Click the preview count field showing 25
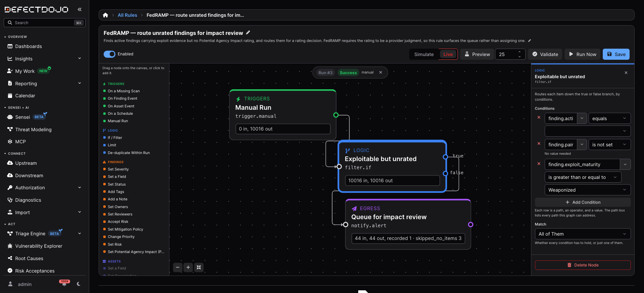Viewport: 644px width, 293px height. tap(510, 54)
